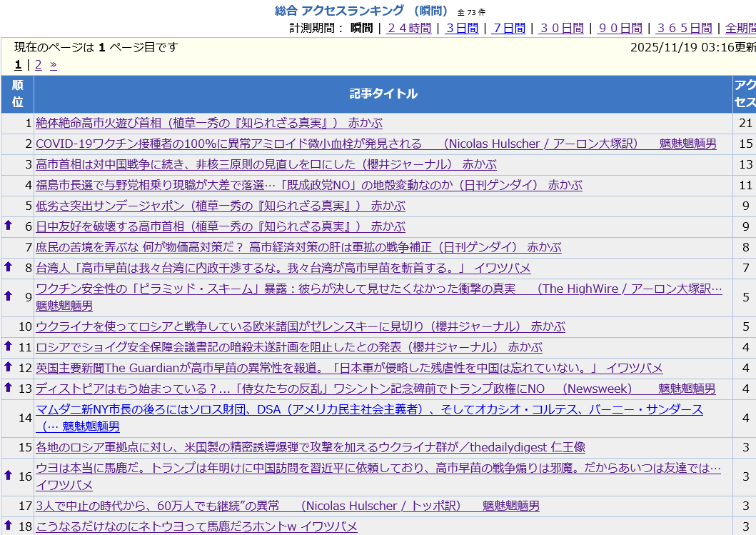Click the up arrow icon beside rank 16
756x535 pixels.
9,475
